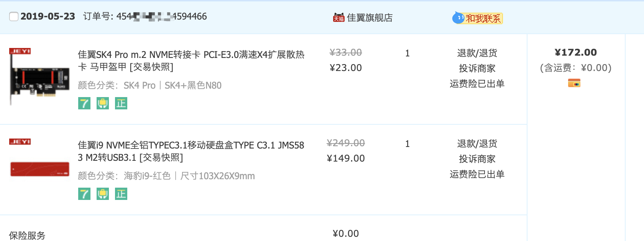
Task: Click 投诉商家 for the SK4 Pro item
Action: (477, 68)
